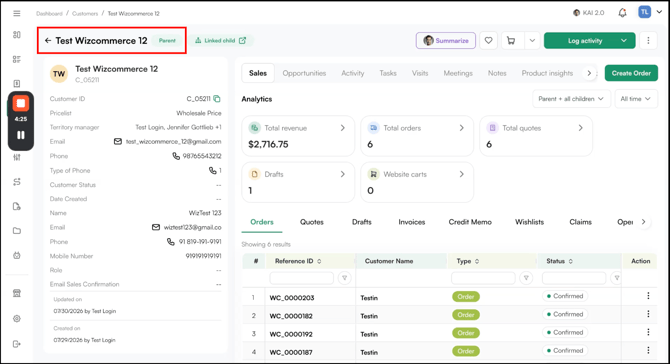
Task: Open row actions for WC_0000187
Action: point(648,350)
